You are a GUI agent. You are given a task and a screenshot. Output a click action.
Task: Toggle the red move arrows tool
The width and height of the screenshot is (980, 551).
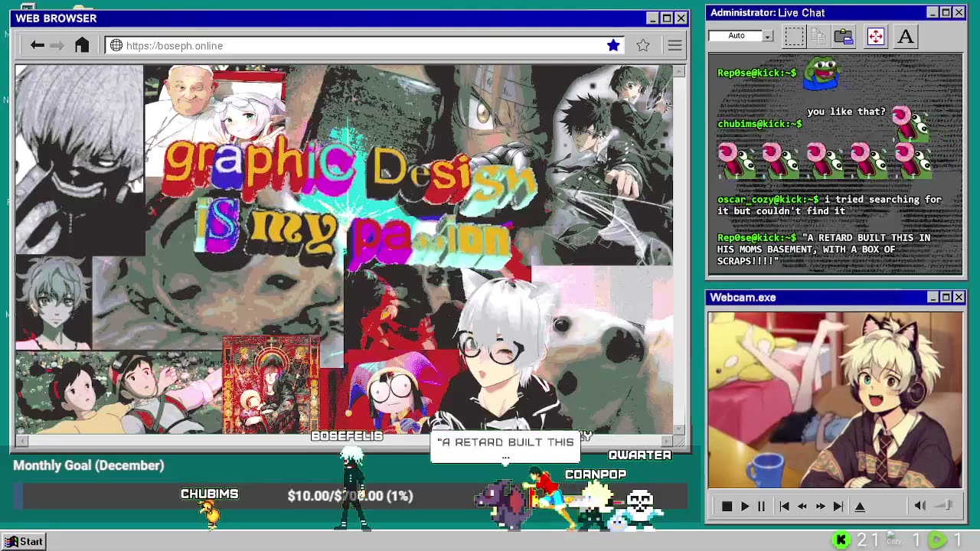point(876,36)
